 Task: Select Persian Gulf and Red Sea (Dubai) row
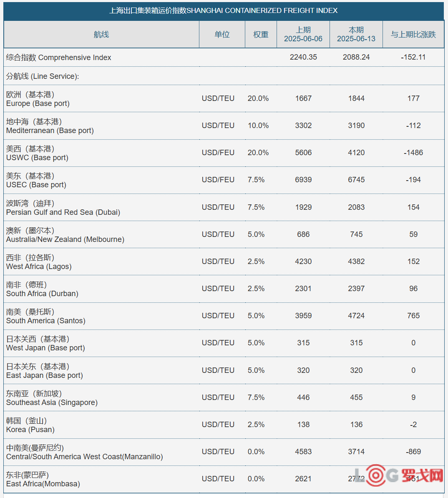tap(224, 207)
